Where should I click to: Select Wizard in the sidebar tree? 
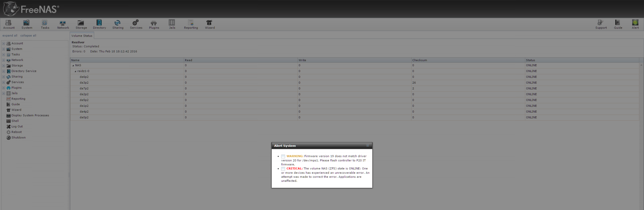pos(14,110)
